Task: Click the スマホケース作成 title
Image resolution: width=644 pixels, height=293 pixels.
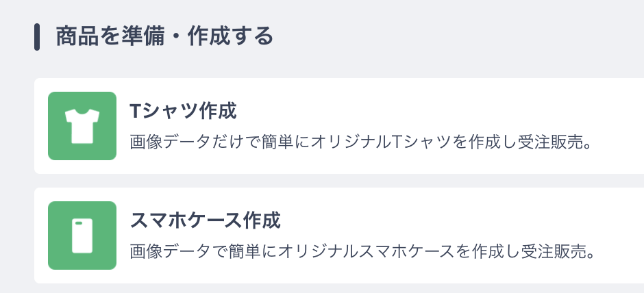Action: tap(205, 221)
